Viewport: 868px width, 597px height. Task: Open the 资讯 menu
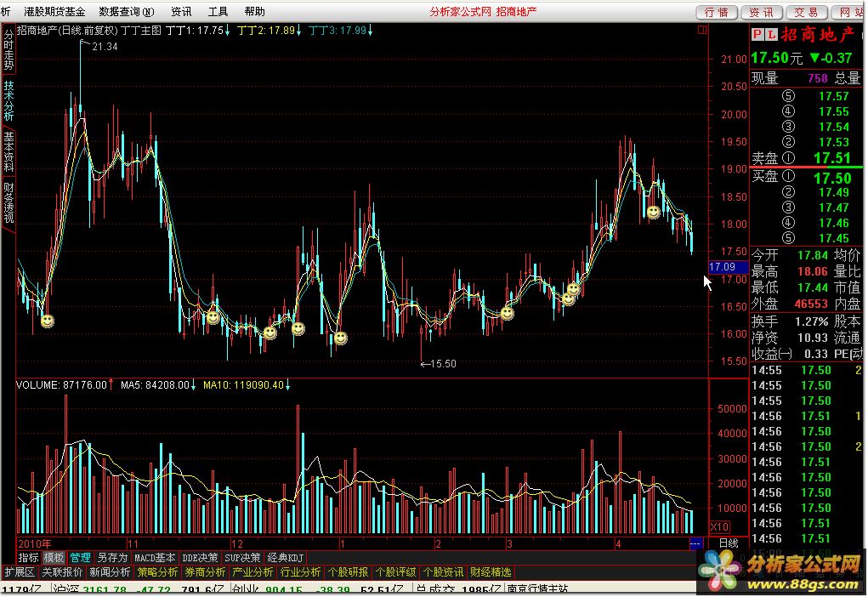tap(181, 12)
